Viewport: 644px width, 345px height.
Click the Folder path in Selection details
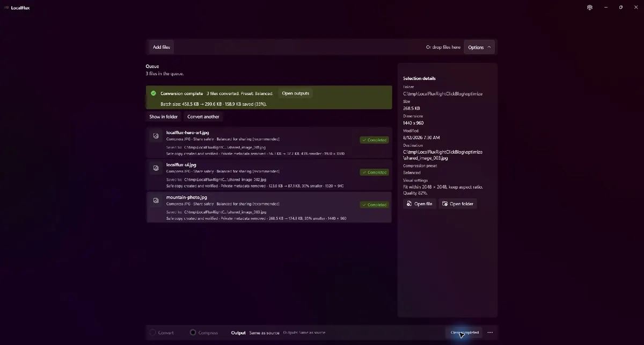443,94
